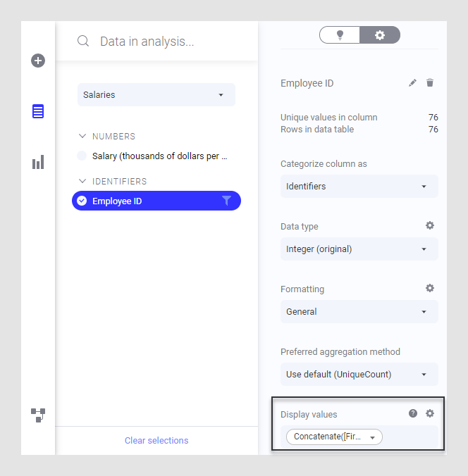This screenshot has width=468, height=476.
Task: Rename Employee ID with the pencil icon
Action: [412, 83]
